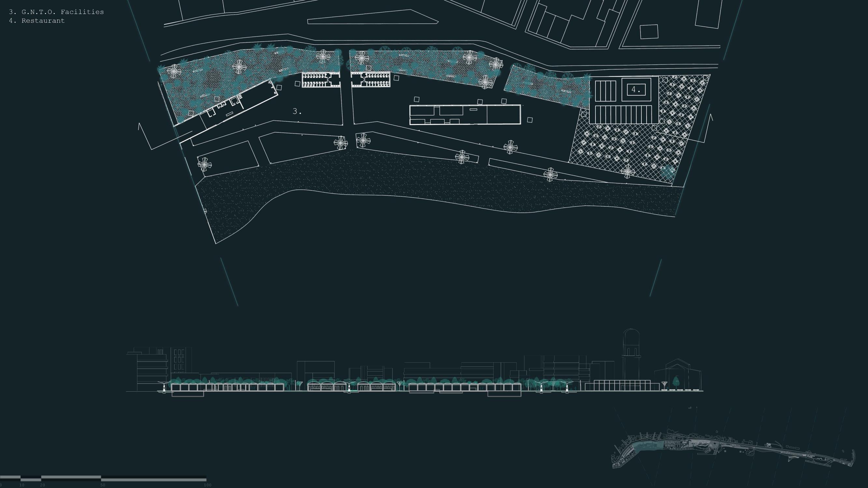Click the '4. Restaurant' legend entry
Viewport: 868px width, 488px height.
point(37,21)
